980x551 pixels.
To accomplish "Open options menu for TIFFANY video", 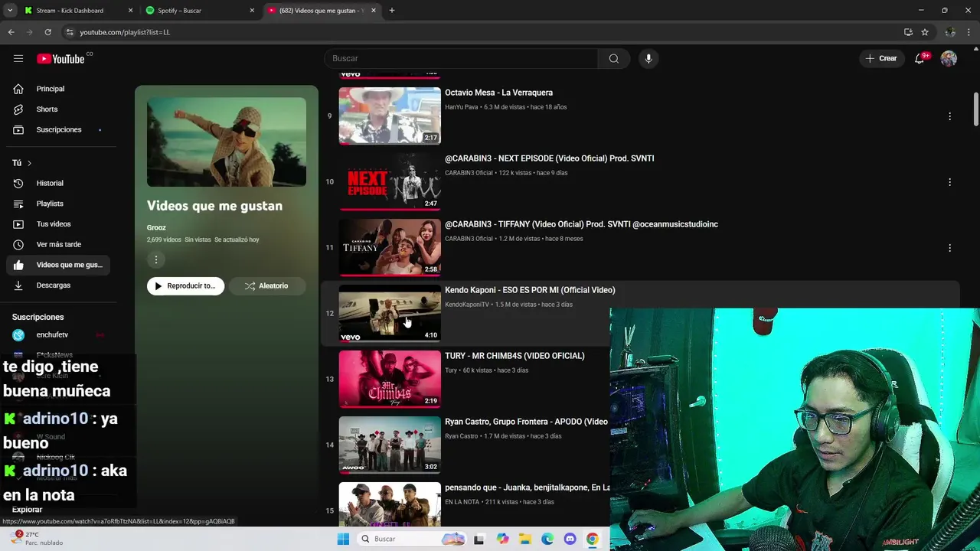I will (949, 248).
